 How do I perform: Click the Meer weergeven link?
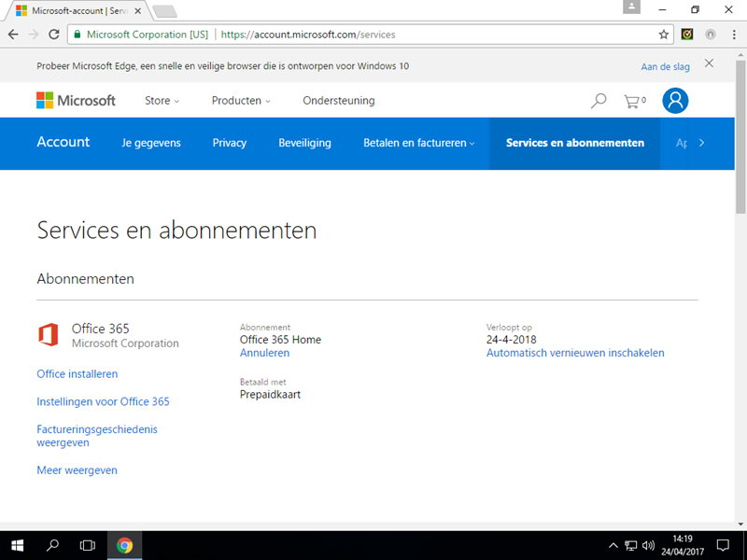point(77,470)
